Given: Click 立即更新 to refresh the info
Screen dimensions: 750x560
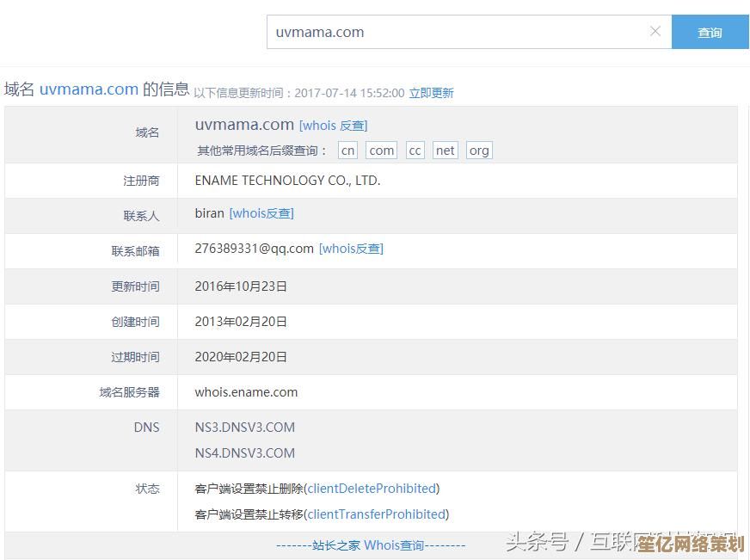Looking at the screenshot, I should [431, 93].
